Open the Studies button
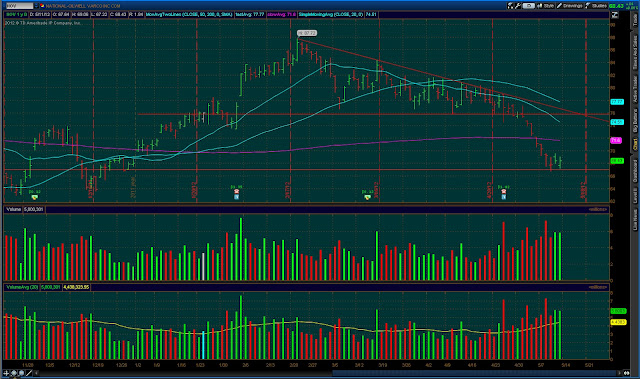 596,6
